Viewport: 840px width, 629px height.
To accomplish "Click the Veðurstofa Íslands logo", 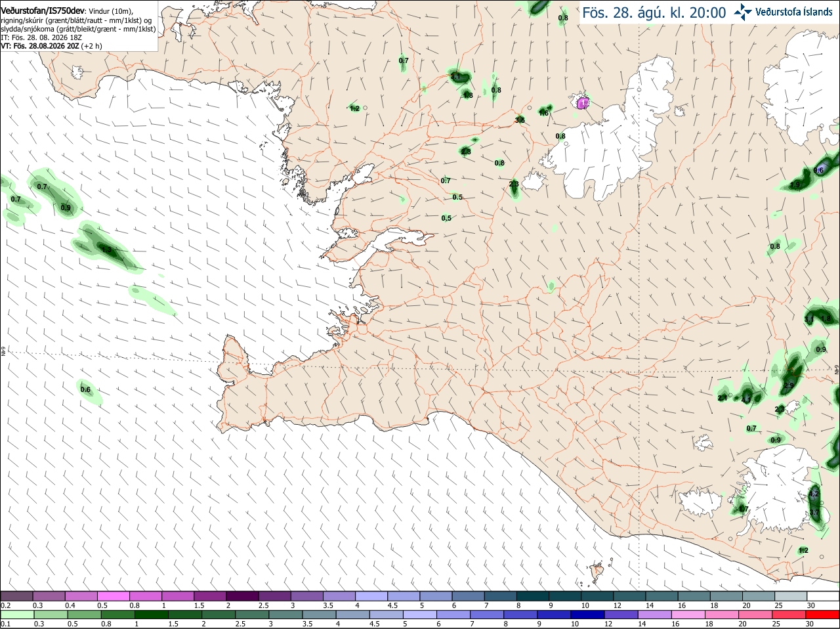I will coord(784,12).
